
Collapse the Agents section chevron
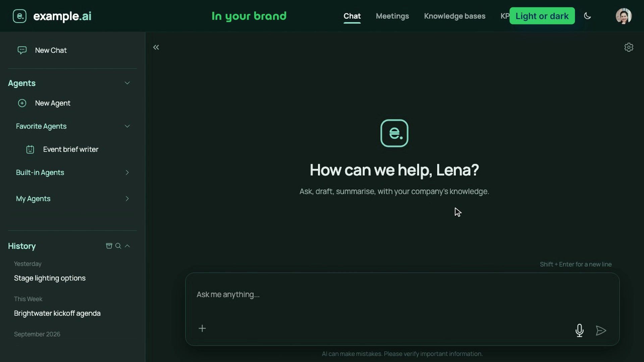[127, 83]
